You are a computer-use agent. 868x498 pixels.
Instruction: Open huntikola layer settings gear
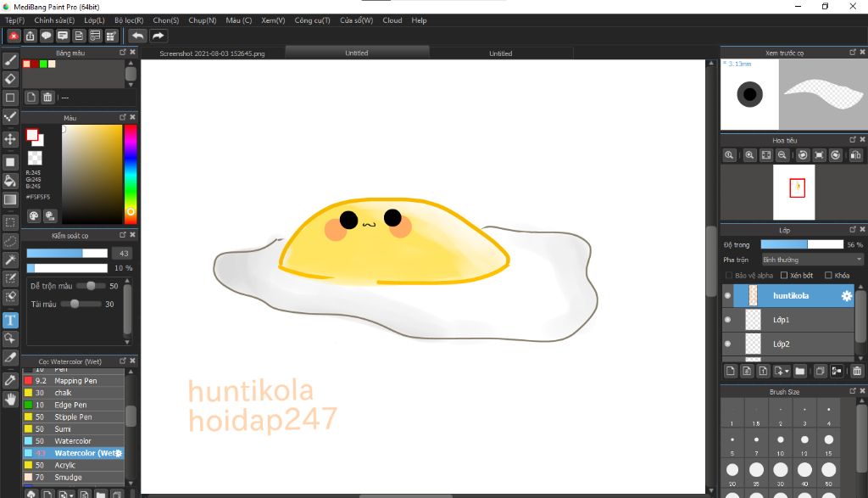point(847,296)
